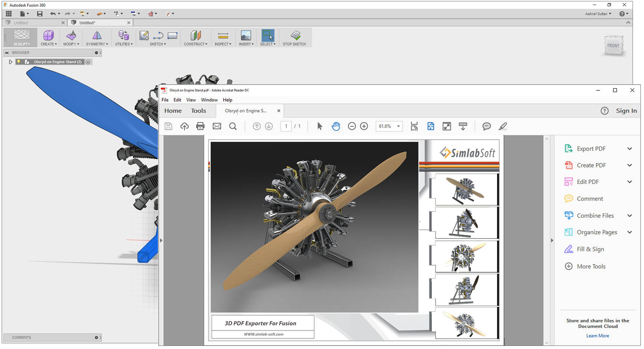Click the FRONT view cube face
Image resolution: width=644 pixels, height=349 pixels.
pyautogui.click(x=613, y=46)
